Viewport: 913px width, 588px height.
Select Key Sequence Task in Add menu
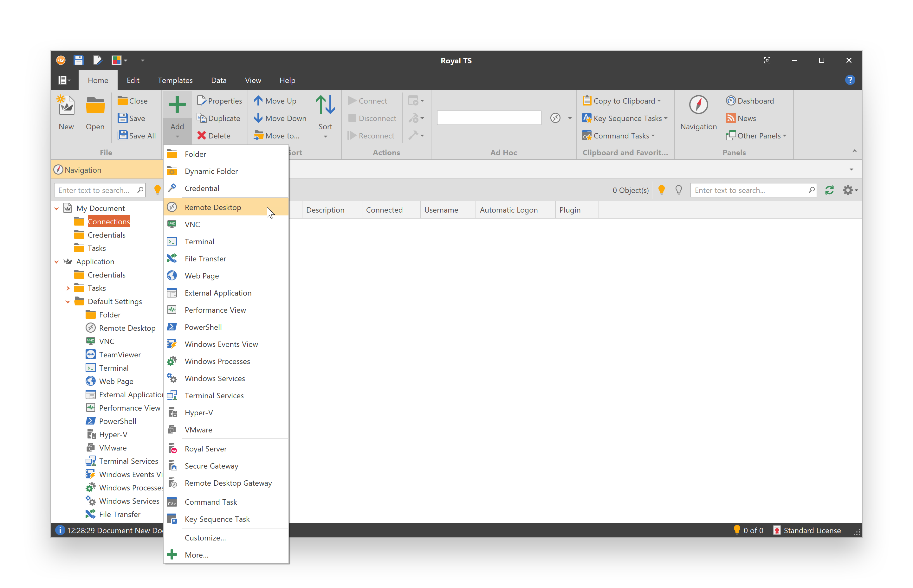tap(226, 519)
